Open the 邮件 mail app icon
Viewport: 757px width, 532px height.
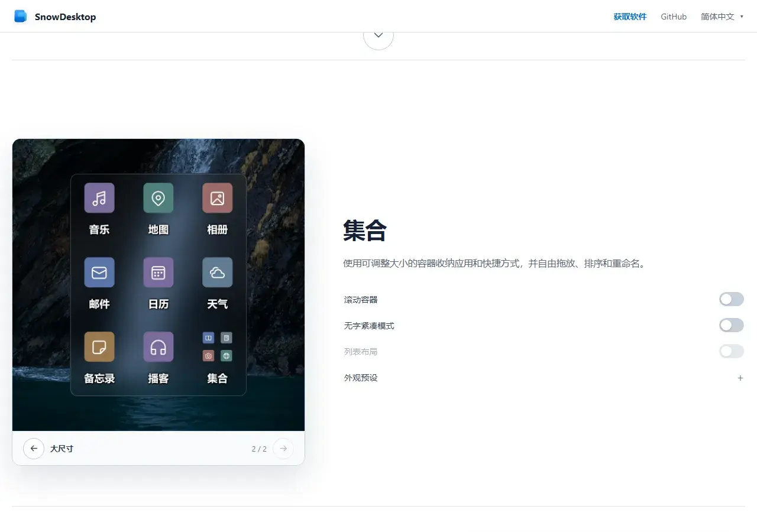pyautogui.click(x=99, y=273)
